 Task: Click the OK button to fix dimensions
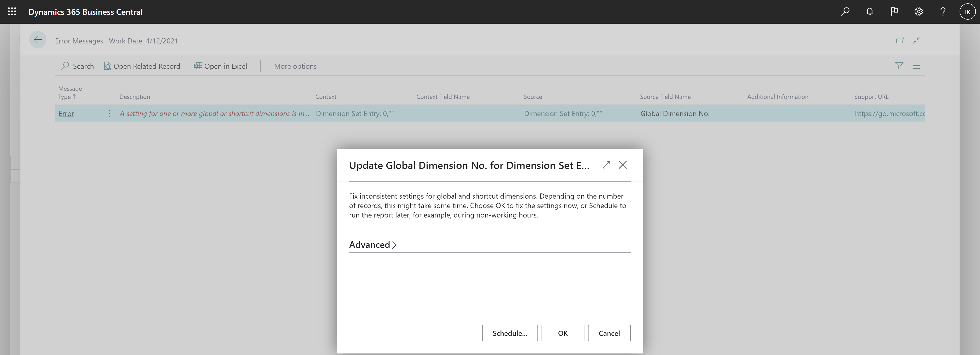coord(562,333)
